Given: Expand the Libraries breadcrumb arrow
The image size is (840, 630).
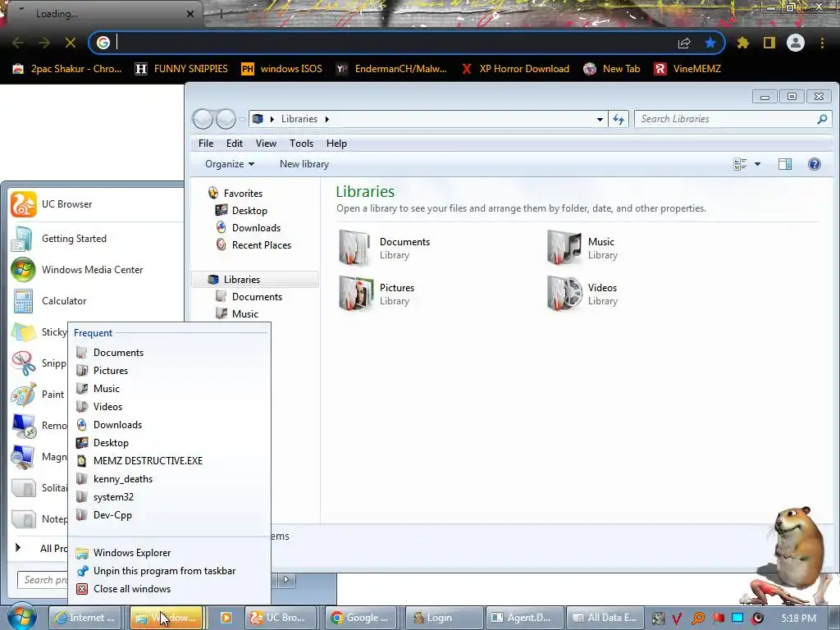Looking at the screenshot, I should pos(326,119).
